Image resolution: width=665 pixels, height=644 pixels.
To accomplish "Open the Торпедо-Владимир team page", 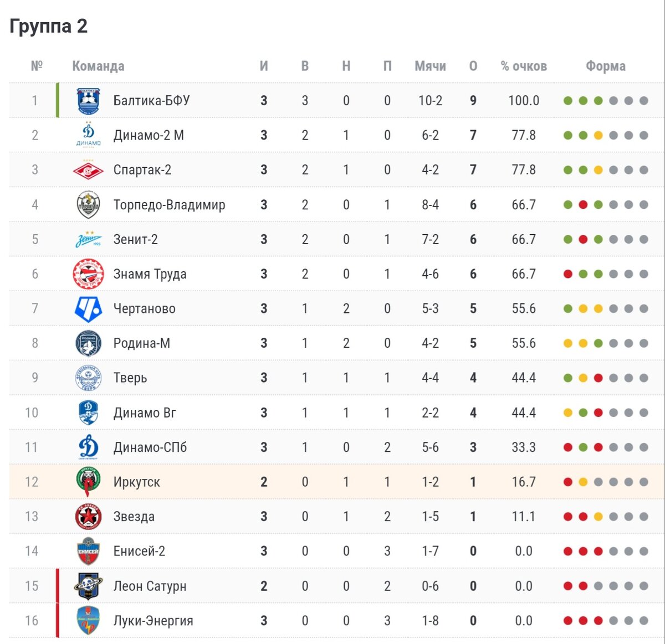I will pyautogui.click(x=169, y=205).
